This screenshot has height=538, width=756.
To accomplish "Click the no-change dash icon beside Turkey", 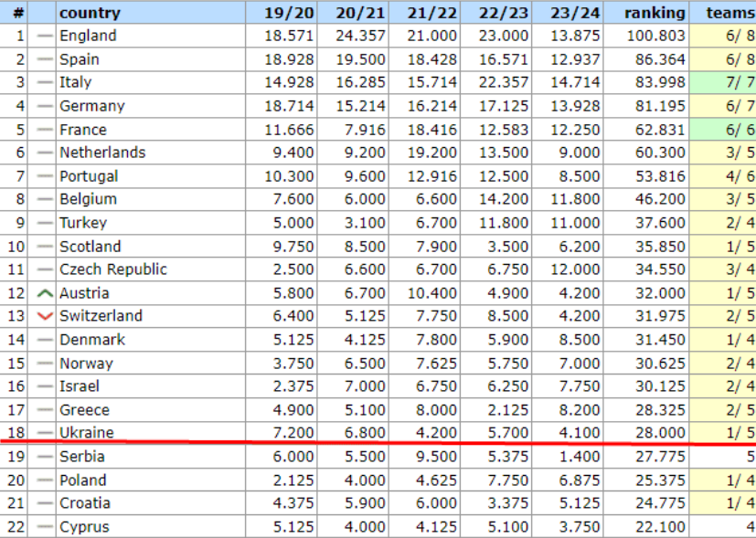I will click(44, 223).
